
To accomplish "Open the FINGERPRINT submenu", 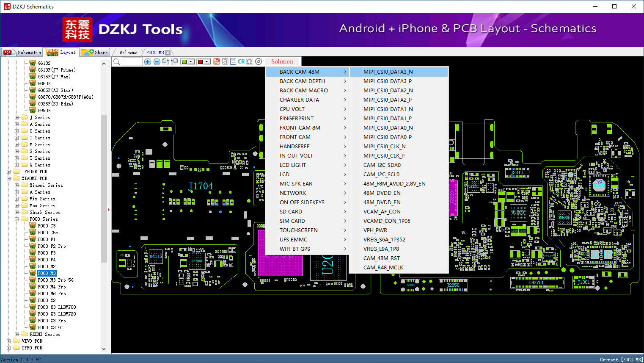I will click(x=308, y=119).
